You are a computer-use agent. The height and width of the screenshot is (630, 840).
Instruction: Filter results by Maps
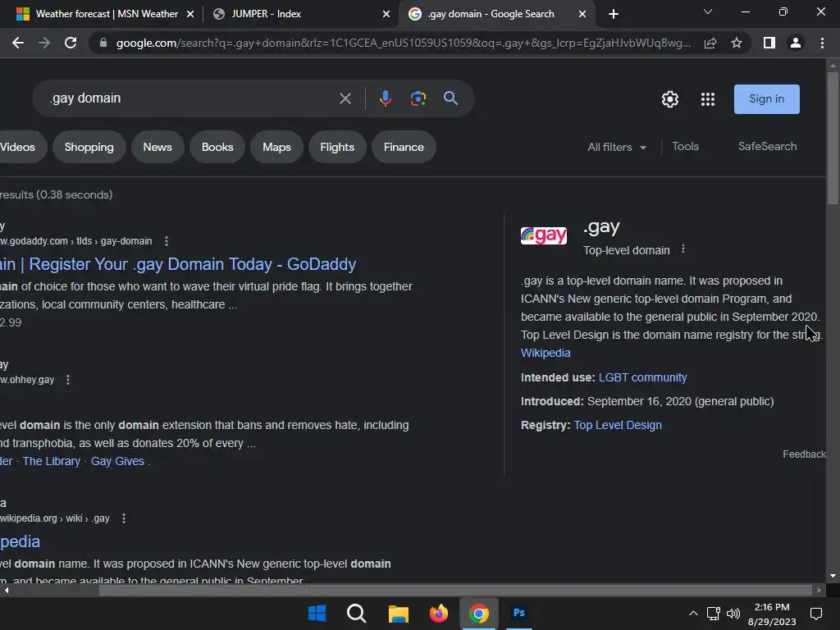pyautogui.click(x=276, y=147)
